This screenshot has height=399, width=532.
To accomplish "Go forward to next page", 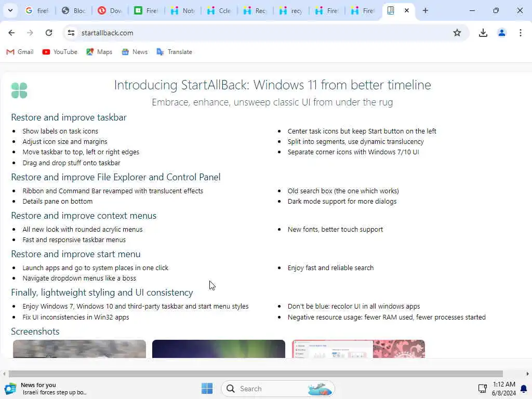I will (30, 33).
